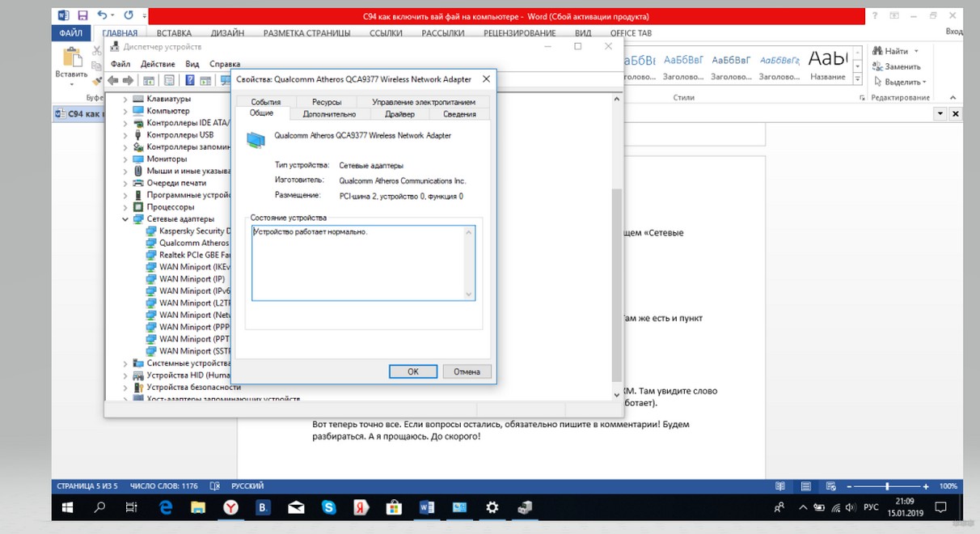Expand the Устройства безопасности node
Image resolution: width=980 pixels, height=534 pixels.
click(125, 387)
